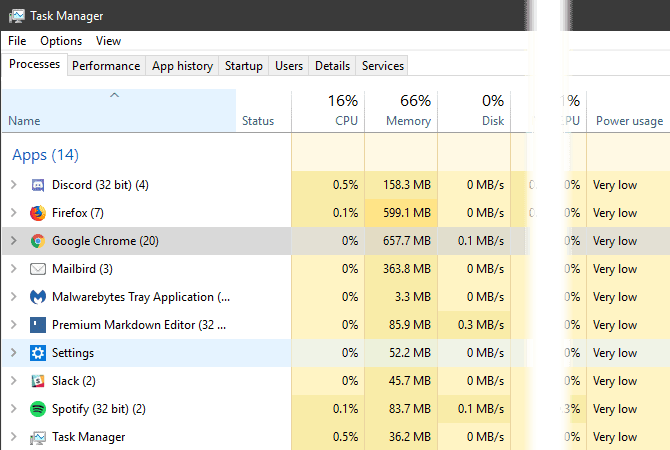The width and height of the screenshot is (670, 450).
Task: Sort by the Status column header
Action: [x=264, y=110]
